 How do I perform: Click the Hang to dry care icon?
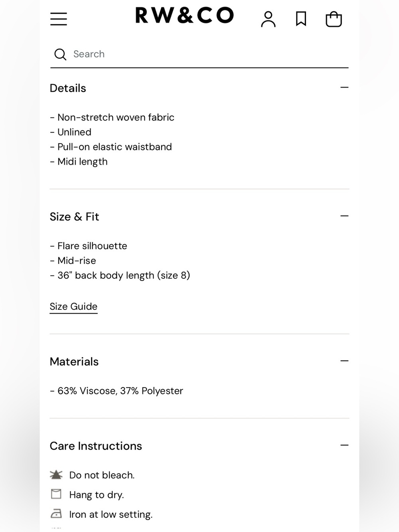point(56,494)
